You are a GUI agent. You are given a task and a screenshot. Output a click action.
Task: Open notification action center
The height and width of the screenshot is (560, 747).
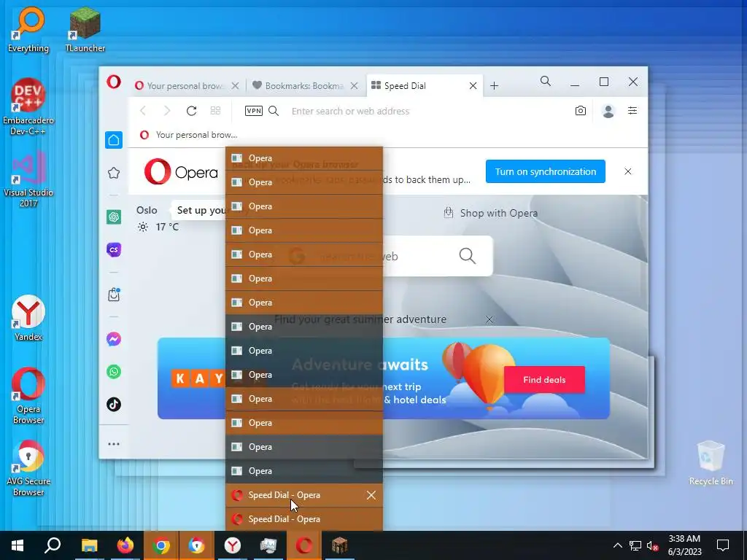point(723,545)
